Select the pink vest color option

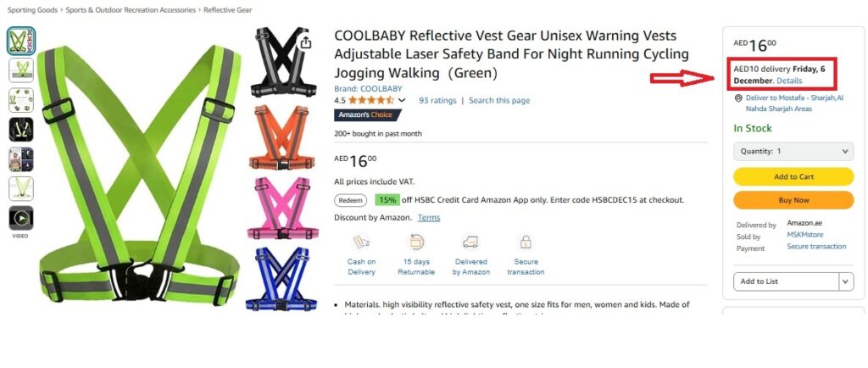pos(282,208)
